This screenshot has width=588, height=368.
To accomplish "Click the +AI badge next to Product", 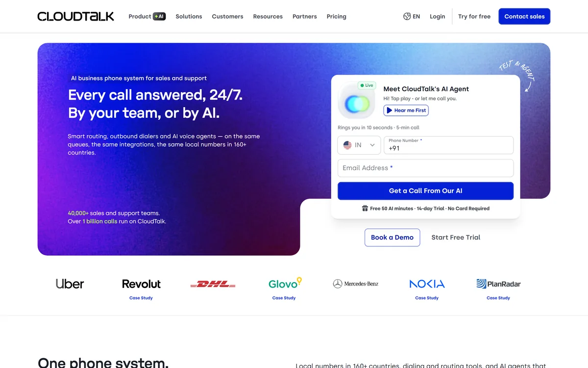I will 159,16.
